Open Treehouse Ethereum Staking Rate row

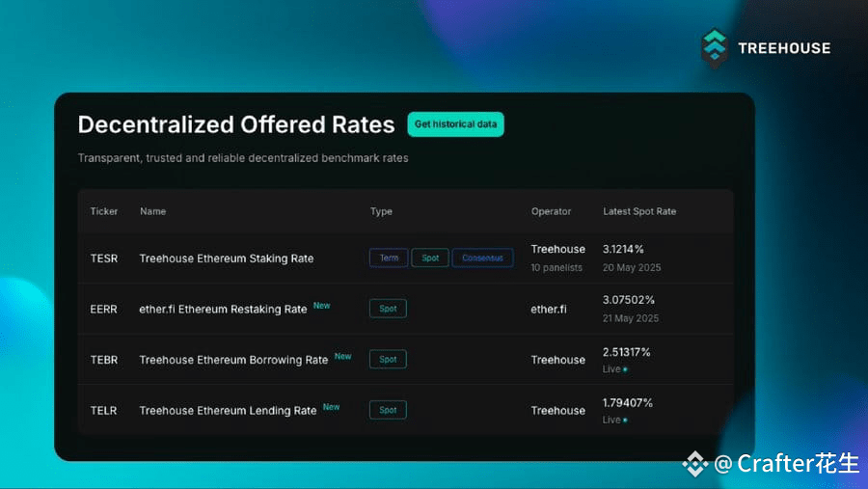click(x=405, y=258)
